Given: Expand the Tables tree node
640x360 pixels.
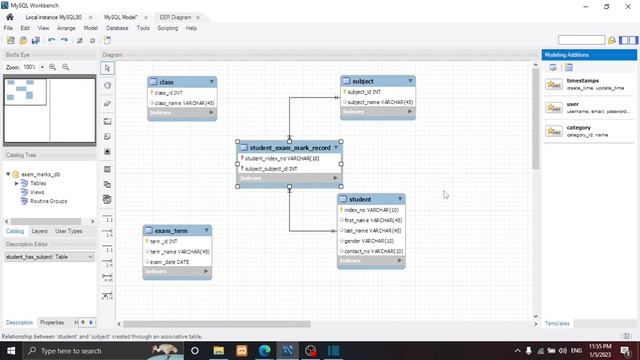Looking at the screenshot, I should 17,183.
